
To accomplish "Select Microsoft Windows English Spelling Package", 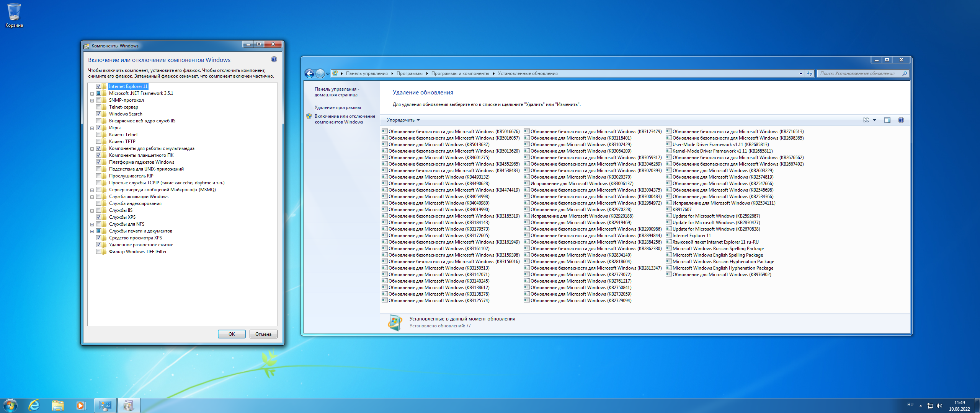I will [714, 255].
